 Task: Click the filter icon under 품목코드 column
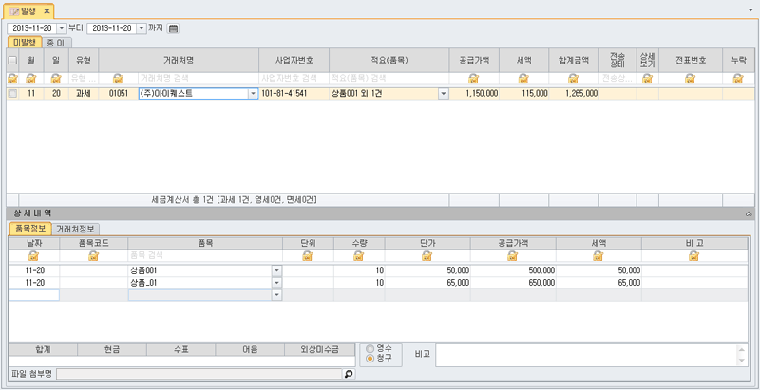point(94,256)
